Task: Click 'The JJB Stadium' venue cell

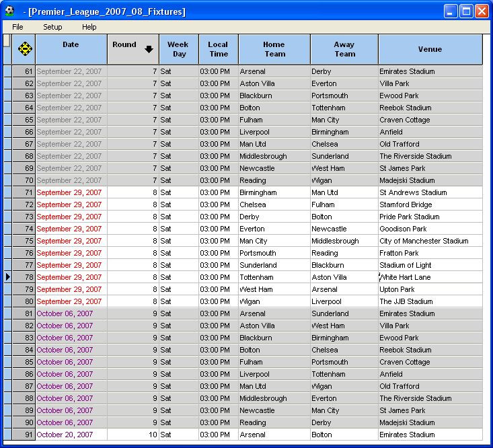Action: coord(430,301)
